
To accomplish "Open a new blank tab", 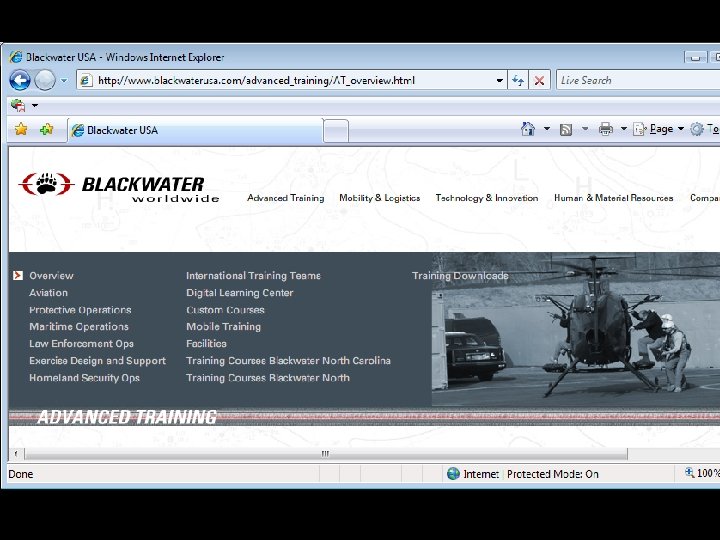I will click(x=336, y=131).
